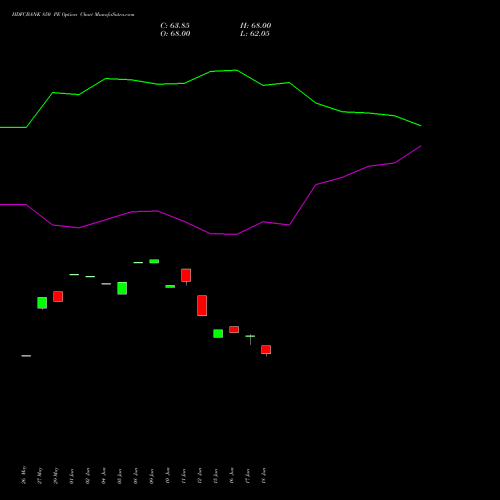This screenshot has width=500, height=500.
Task: Click the chart title text at top left
Action: click(x=73, y=15)
